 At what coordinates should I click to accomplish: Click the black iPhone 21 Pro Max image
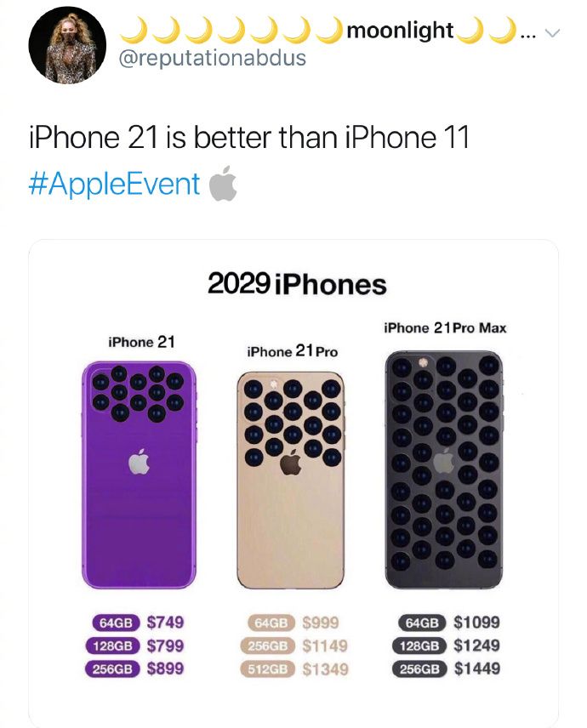tap(443, 469)
